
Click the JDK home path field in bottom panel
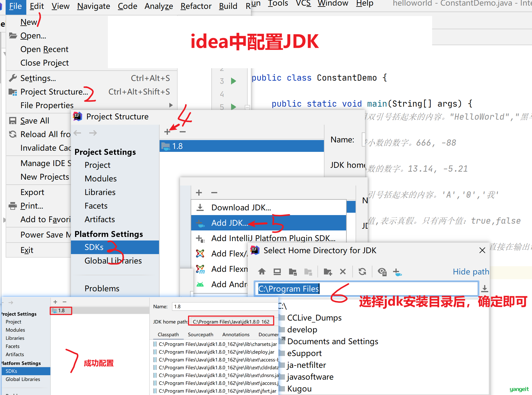[231, 321]
